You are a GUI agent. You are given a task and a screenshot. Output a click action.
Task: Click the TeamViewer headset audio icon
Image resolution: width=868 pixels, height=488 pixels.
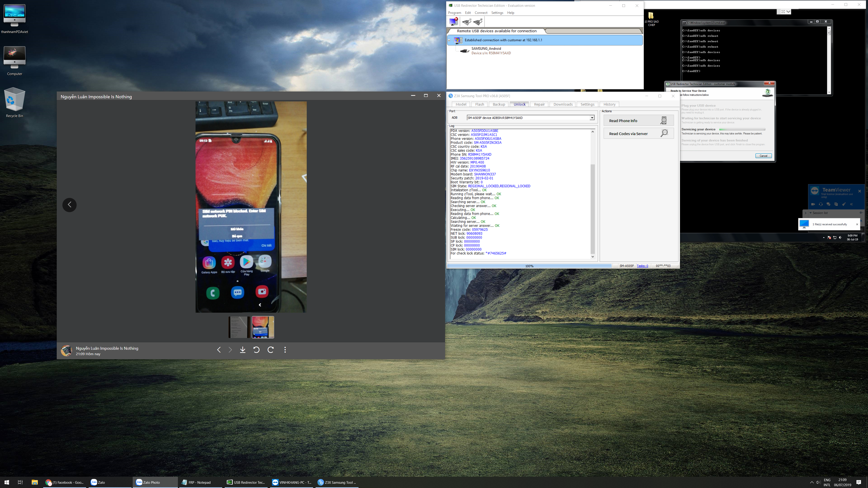(821, 204)
